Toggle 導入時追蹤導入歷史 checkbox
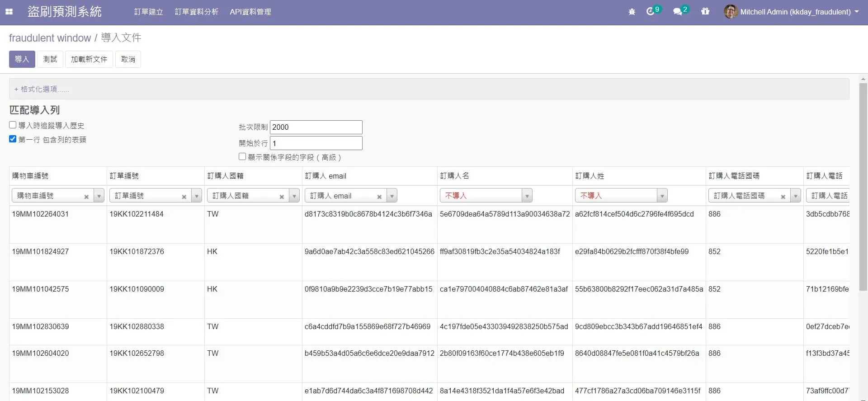The height and width of the screenshot is (401, 868). pyautogui.click(x=13, y=125)
